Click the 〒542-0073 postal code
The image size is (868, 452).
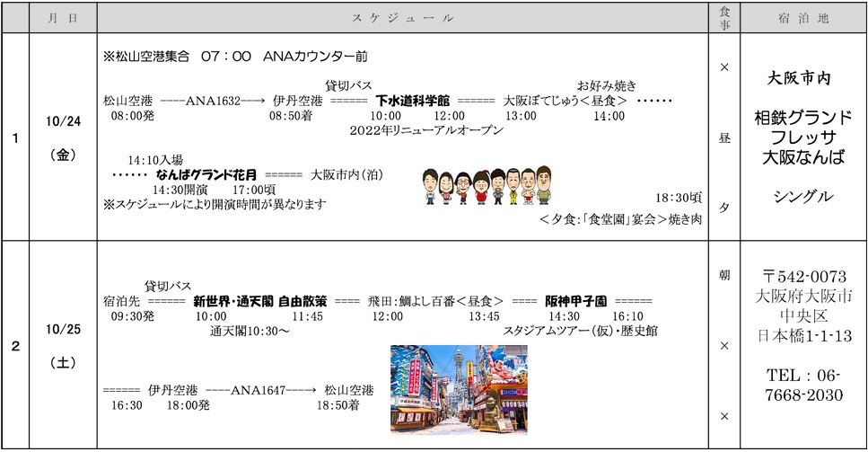802,276
